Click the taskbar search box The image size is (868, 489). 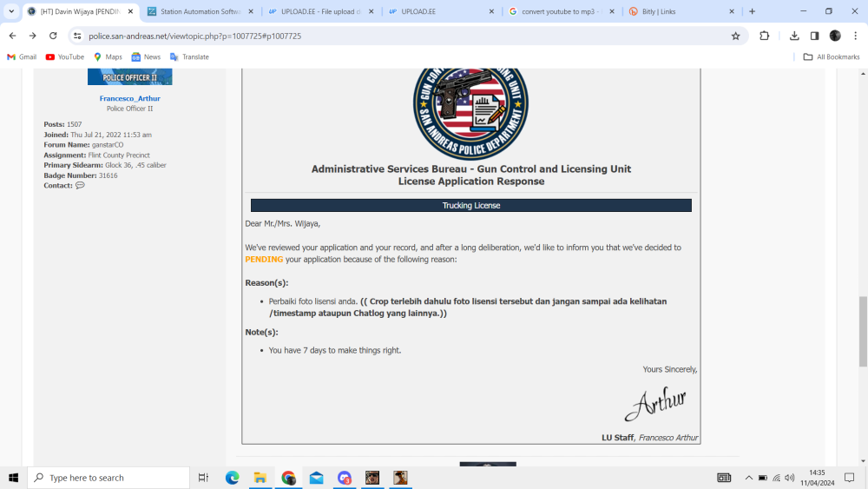pyautogui.click(x=108, y=478)
